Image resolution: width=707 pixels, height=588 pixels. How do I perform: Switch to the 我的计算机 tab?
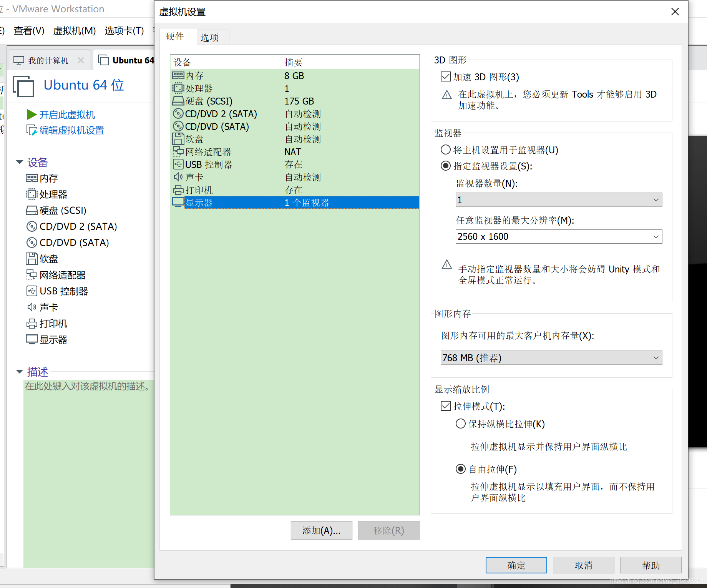click(x=48, y=61)
